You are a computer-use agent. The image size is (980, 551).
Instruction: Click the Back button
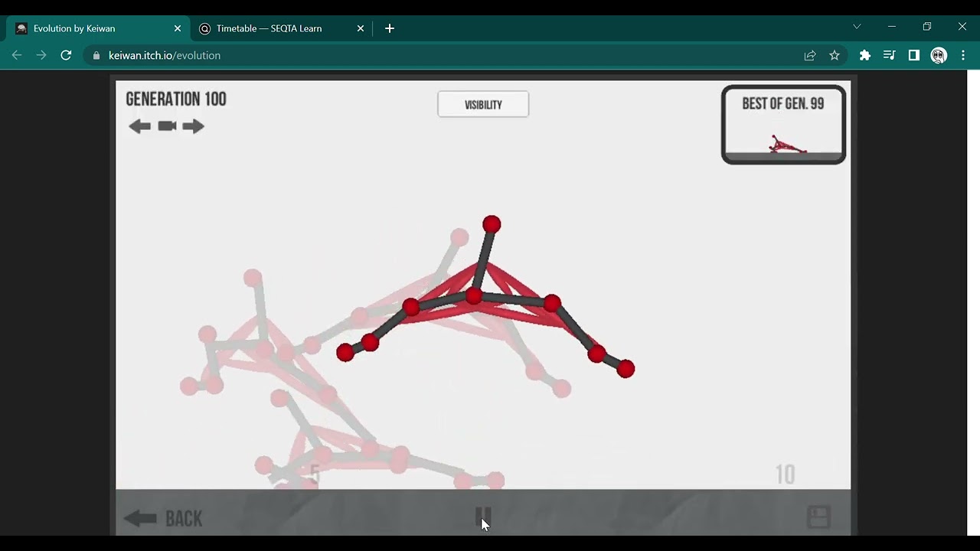(x=164, y=519)
